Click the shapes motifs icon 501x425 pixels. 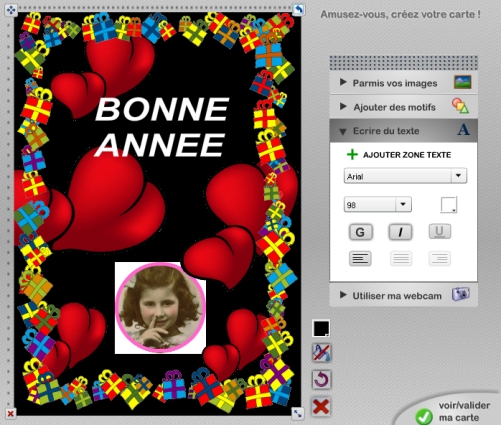point(460,106)
